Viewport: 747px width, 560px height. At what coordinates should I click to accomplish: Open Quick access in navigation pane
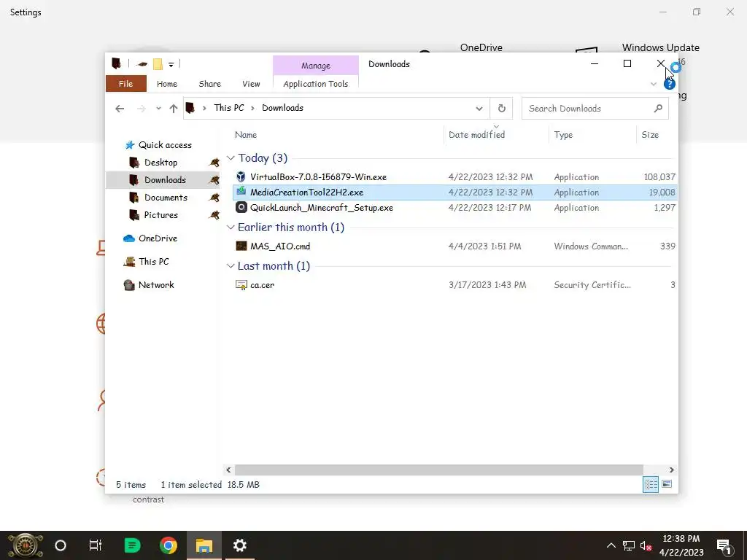coord(165,145)
